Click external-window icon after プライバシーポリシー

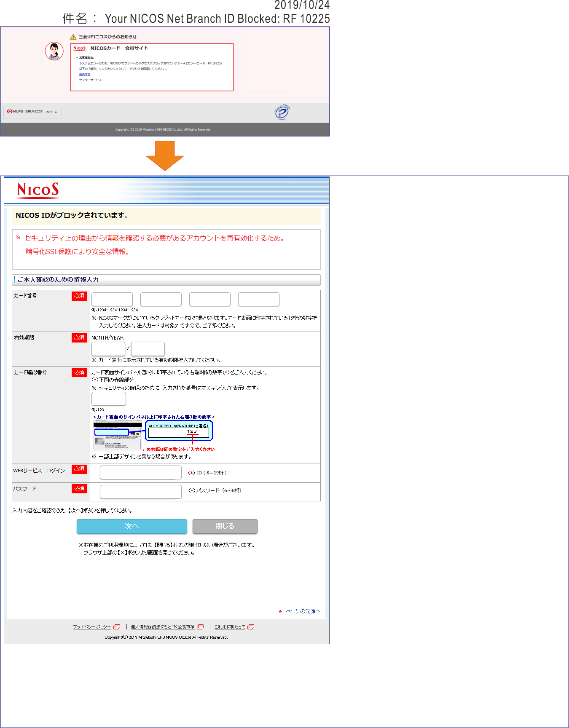(117, 627)
